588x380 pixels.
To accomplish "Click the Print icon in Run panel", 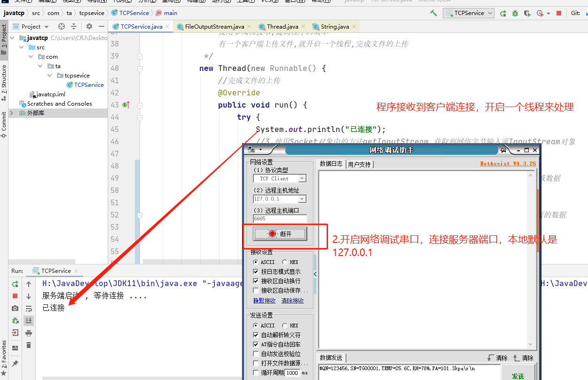I will pos(29,333).
